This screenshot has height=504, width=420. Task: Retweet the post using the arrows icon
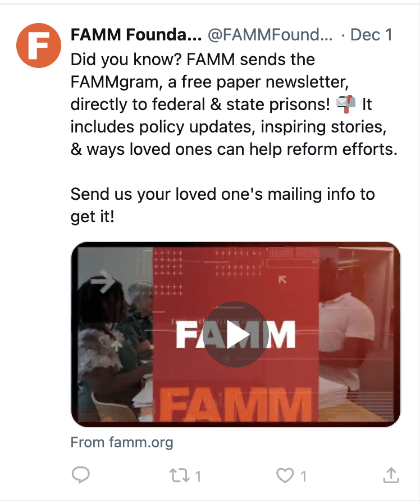coord(179,476)
